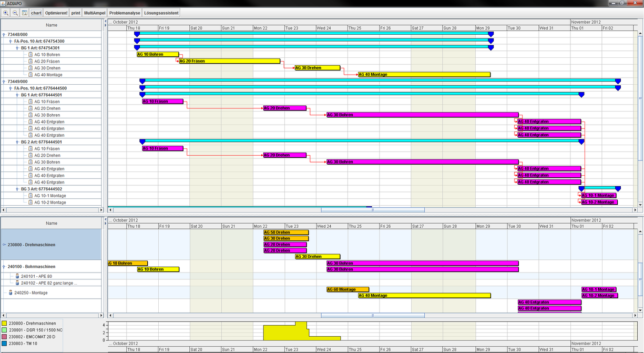Click the AG 40 Montage tree icon
The image size is (644, 353).
(x=30, y=75)
